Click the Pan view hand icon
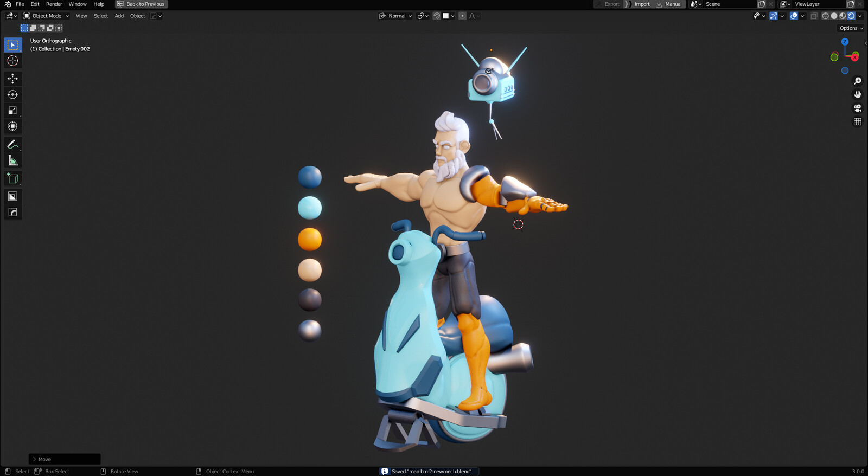Screen dimensions: 868x476 click(x=858, y=94)
